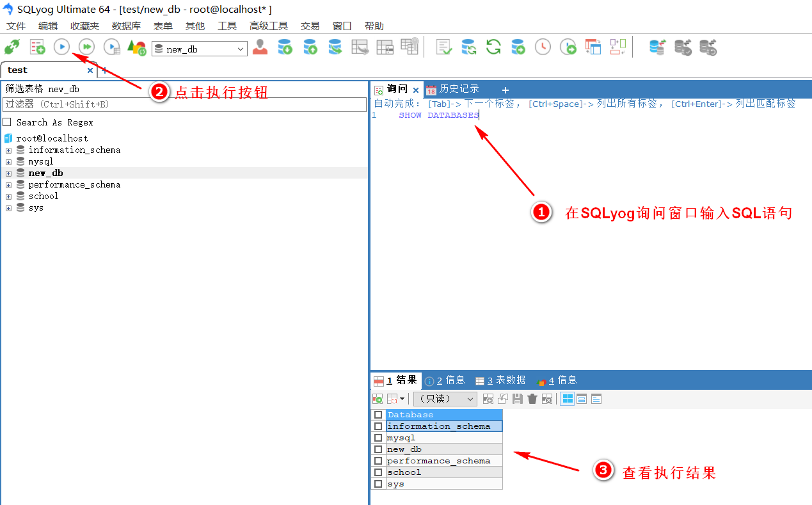Open the 帮助 menu

click(x=374, y=26)
